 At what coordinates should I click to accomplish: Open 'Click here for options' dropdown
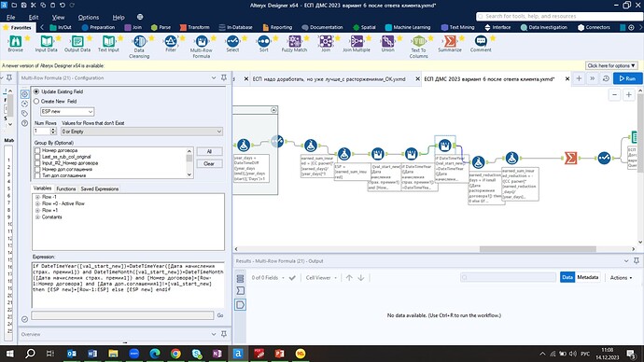611,65
